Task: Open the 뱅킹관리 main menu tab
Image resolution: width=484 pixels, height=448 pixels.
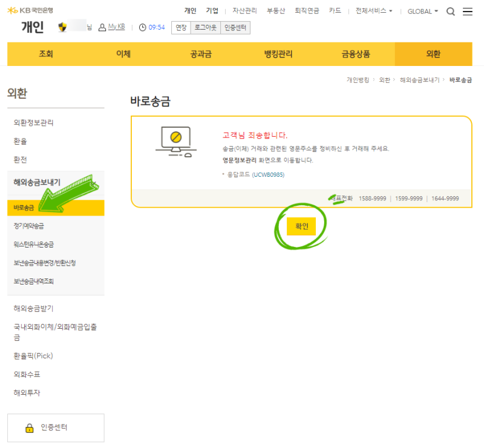Action: [278, 54]
